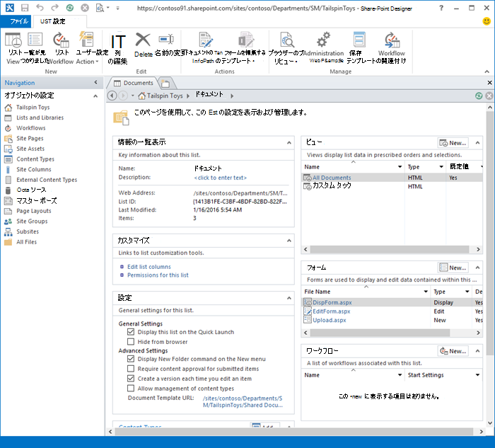Image resolution: width=495 pixels, height=448 pixels.
Task: Collapse the Workflows section
Action: 477,351
